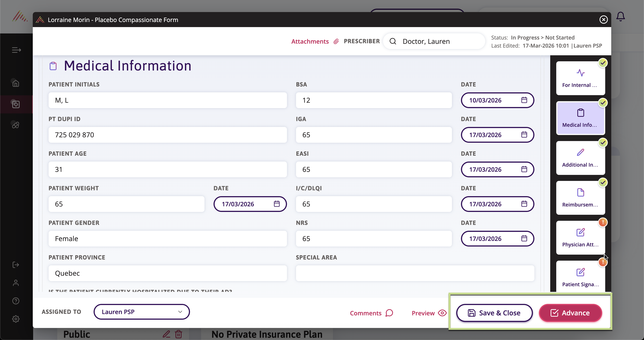Click Save & Close button
This screenshot has height=340, width=644.
point(494,313)
